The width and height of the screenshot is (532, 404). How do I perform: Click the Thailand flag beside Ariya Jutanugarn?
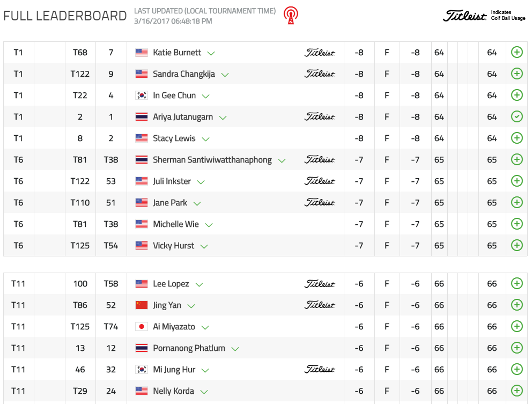coord(142,117)
